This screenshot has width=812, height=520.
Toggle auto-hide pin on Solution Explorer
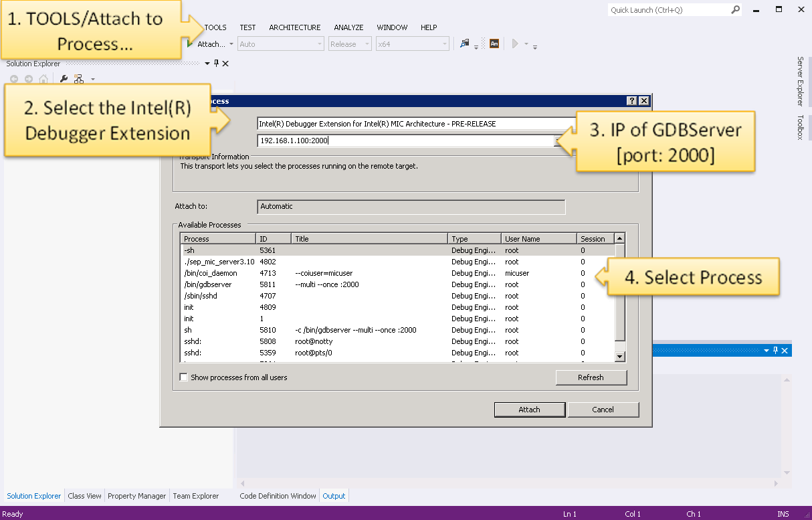point(216,64)
